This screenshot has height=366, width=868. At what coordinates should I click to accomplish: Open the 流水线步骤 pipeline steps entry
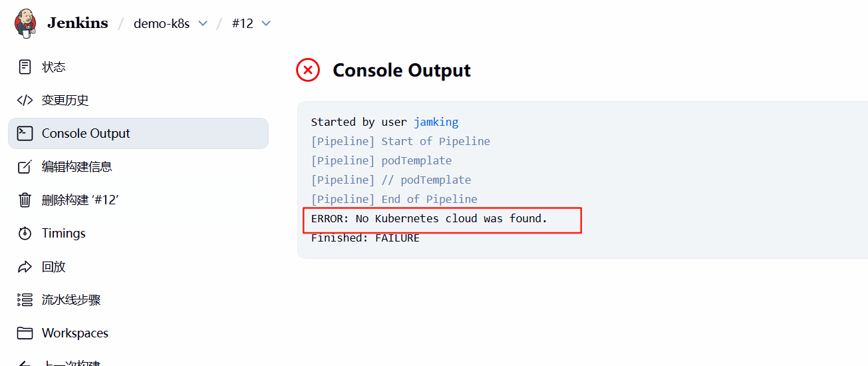pyautogui.click(x=138, y=299)
